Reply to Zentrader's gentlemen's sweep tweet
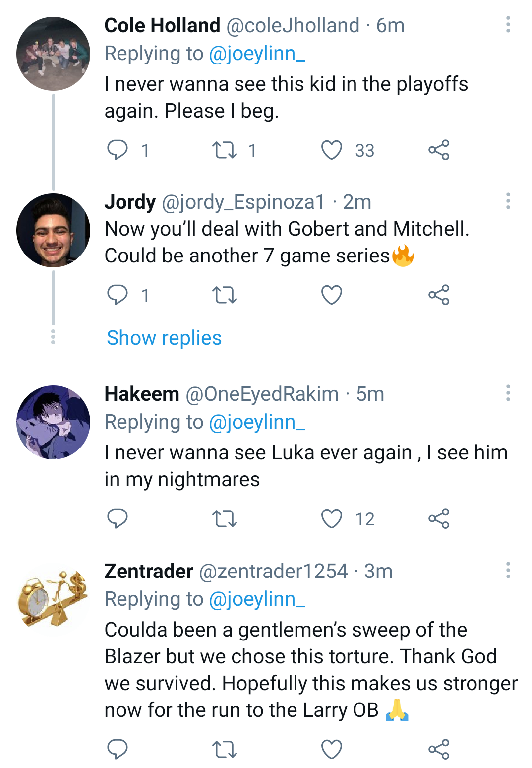 [x=118, y=749]
